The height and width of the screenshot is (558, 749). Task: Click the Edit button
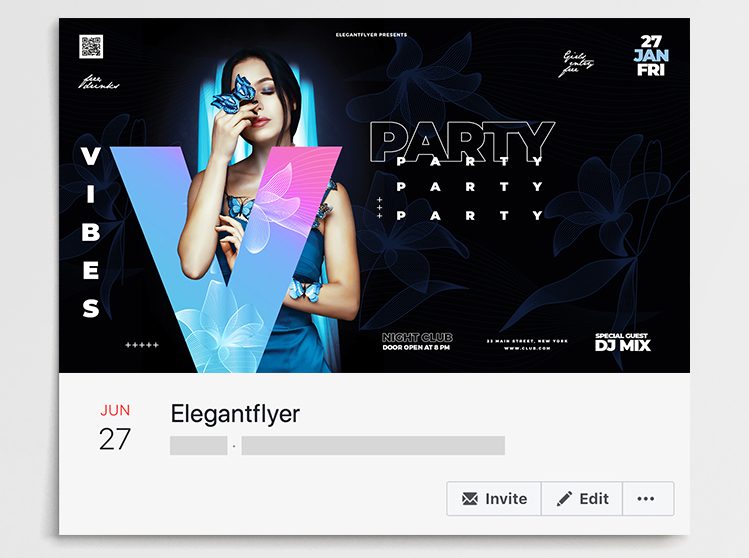tap(582, 499)
